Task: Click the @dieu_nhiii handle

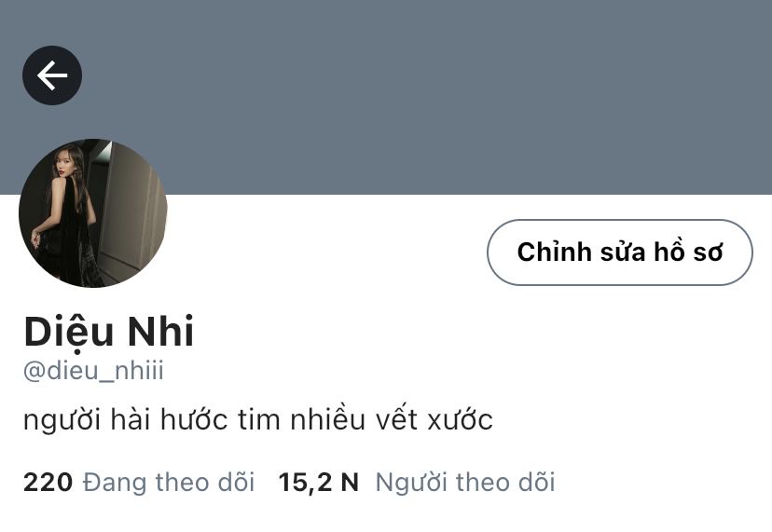Action: coord(93,371)
